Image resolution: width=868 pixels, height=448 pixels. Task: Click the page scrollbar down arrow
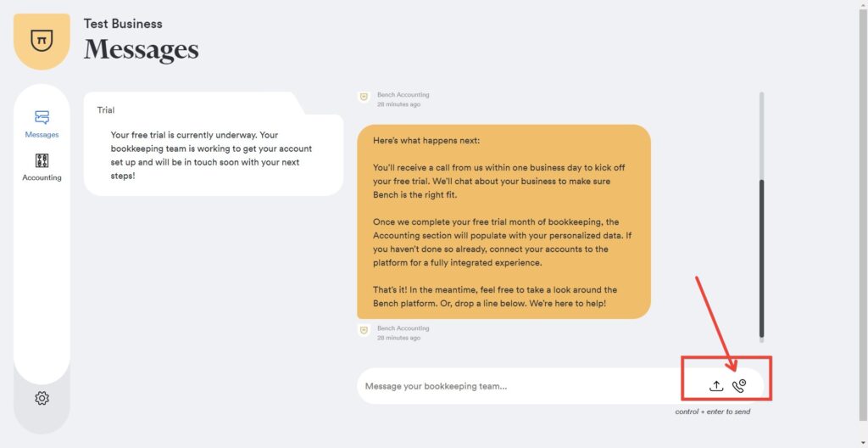pyautogui.click(x=862, y=443)
